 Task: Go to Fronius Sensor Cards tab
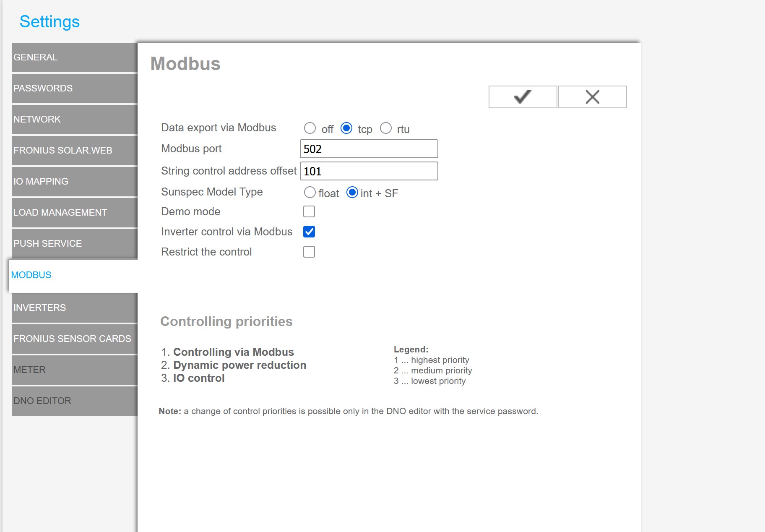coord(75,339)
